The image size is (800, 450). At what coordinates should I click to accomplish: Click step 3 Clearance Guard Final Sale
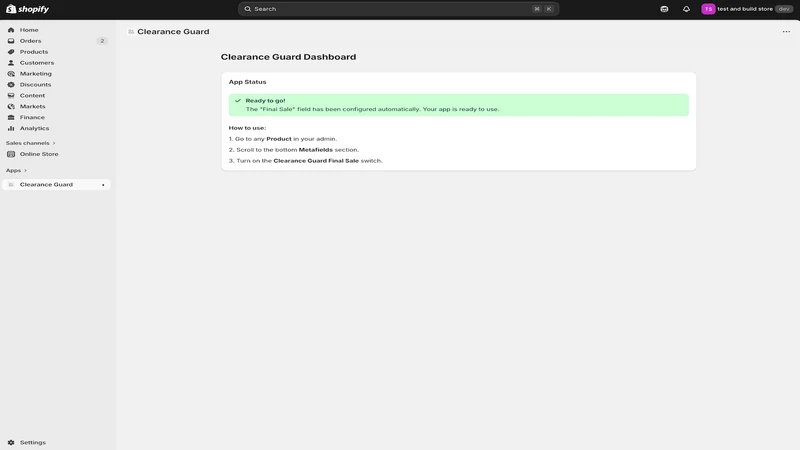click(306, 161)
